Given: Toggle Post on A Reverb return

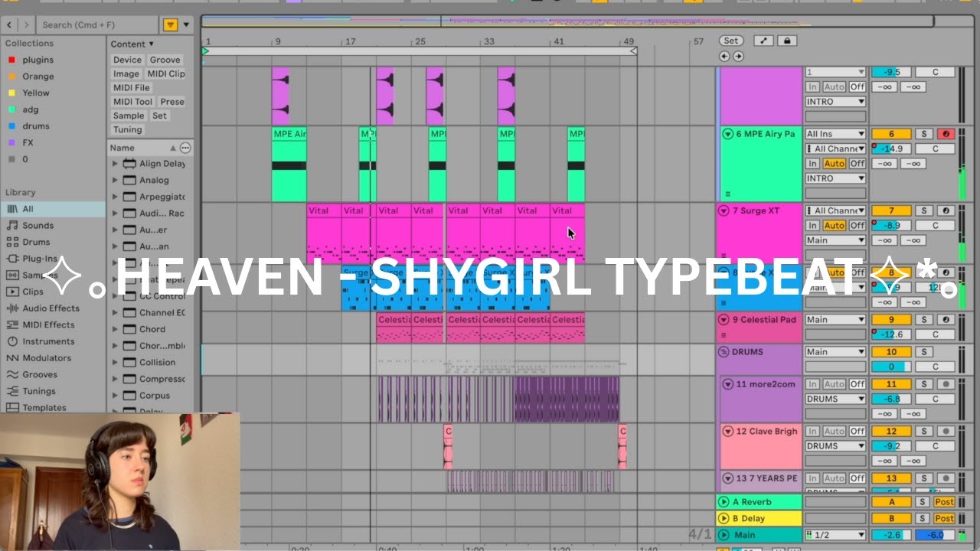Looking at the screenshot, I should pos(945,502).
